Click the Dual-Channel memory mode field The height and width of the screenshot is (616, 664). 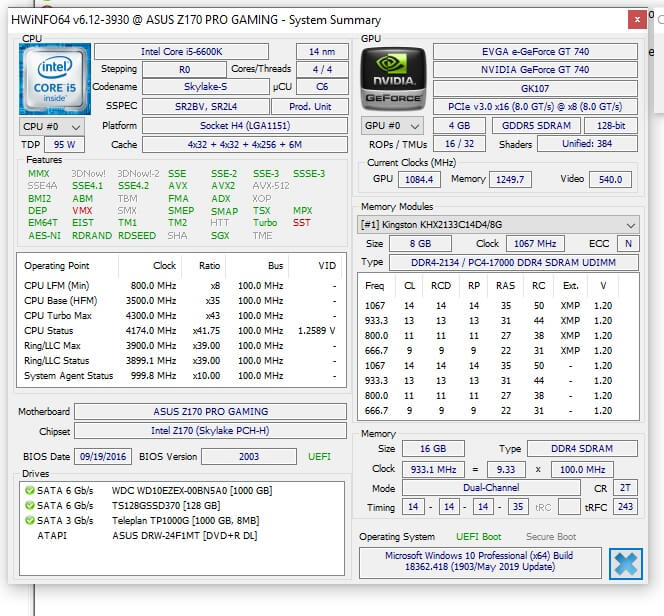coord(489,489)
